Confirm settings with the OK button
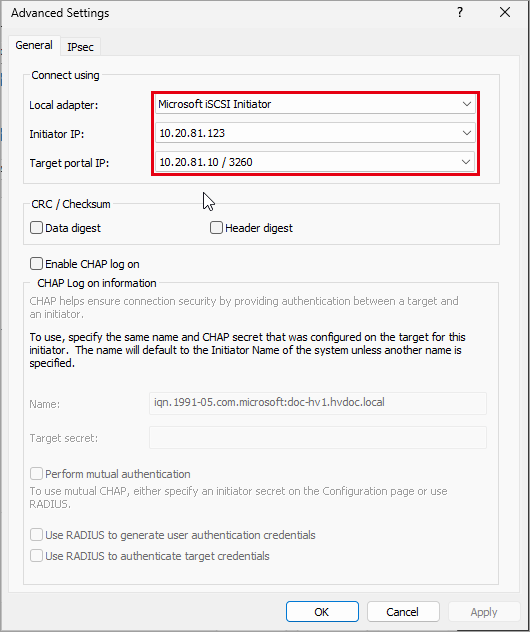The width and height of the screenshot is (530, 632). point(322,612)
